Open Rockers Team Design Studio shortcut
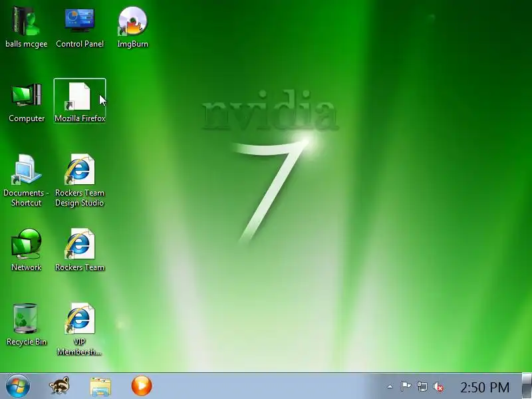Image resolution: width=532 pixels, height=399 pixels. tap(80, 180)
